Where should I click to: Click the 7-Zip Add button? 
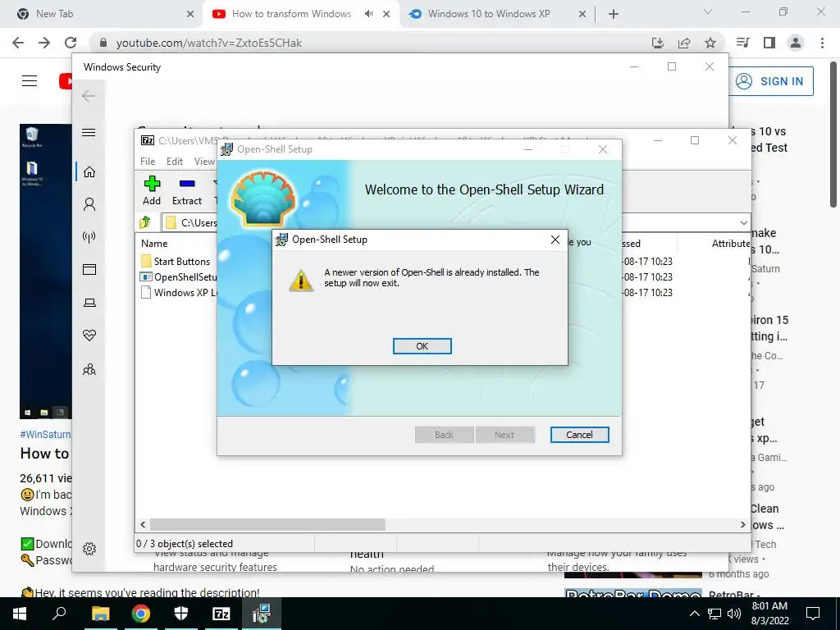[152, 190]
